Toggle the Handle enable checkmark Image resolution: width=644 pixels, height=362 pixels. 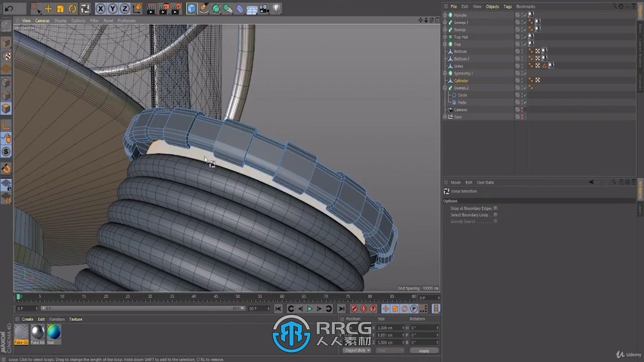click(x=524, y=15)
